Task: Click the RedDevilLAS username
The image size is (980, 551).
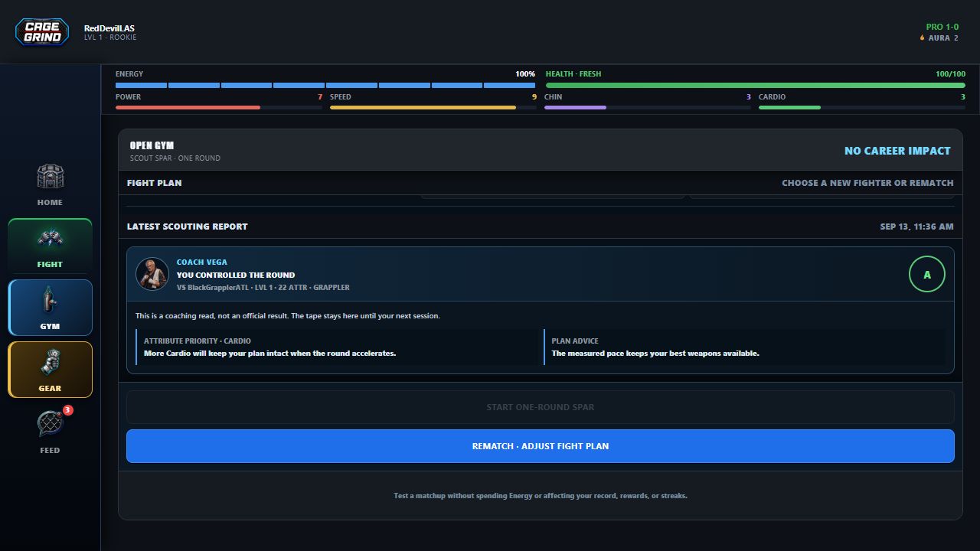Action: (109, 28)
